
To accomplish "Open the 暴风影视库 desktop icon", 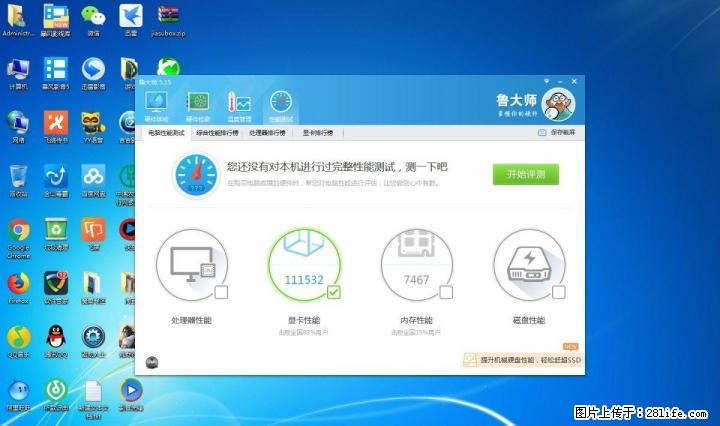I will (x=56, y=20).
